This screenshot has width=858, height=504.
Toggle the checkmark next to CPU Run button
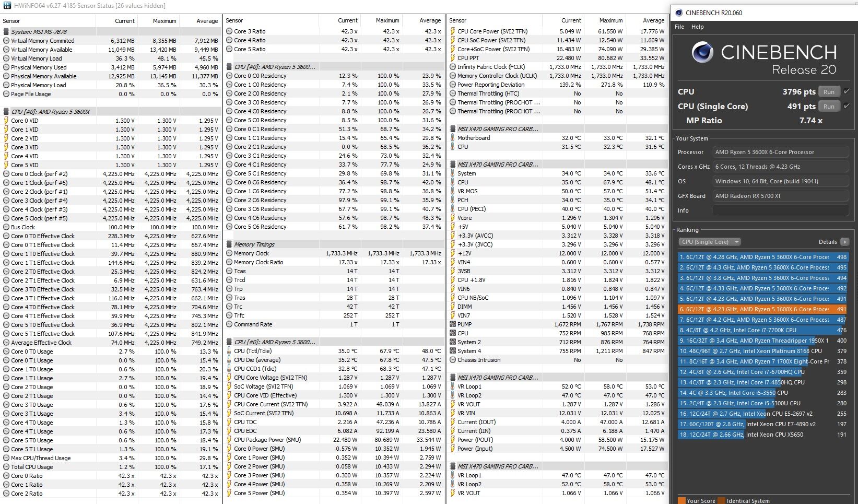tap(847, 91)
